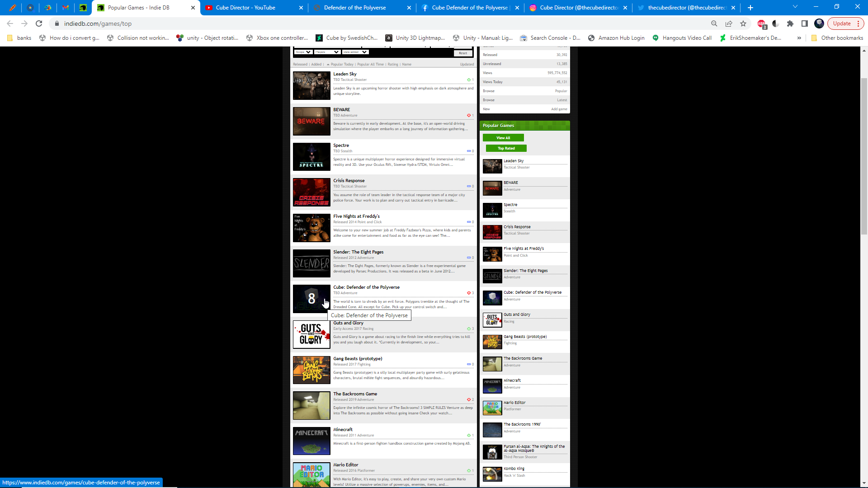Switch to the pinned orange pencil tab
This screenshot has width=868, height=488.
(x=13, y=8)
